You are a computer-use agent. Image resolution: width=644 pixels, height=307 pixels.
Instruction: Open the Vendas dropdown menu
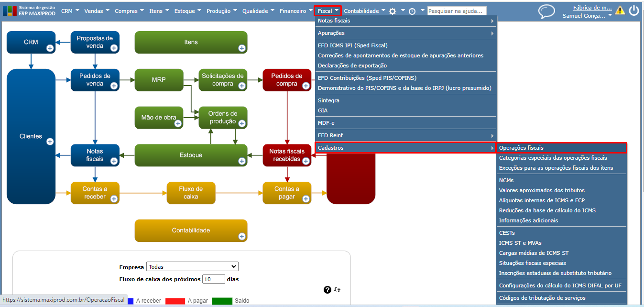click(x=97, y=11)
